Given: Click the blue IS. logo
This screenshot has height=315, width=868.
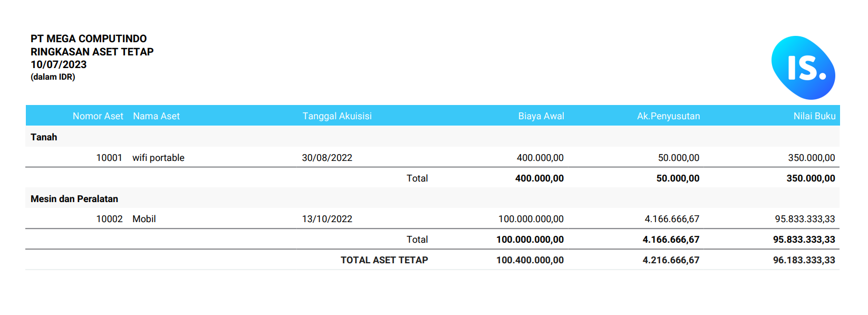Looking at the screenshot, I should [803, 68].
